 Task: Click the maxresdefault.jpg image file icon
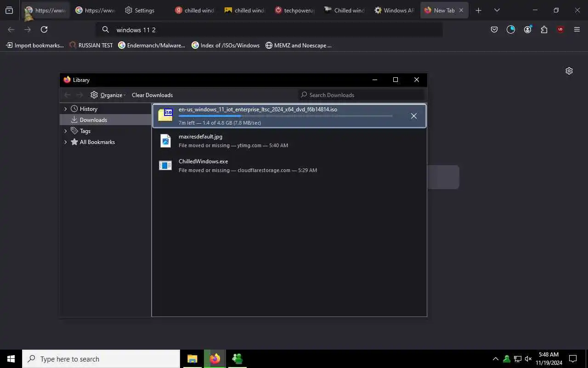pos(165,140)
